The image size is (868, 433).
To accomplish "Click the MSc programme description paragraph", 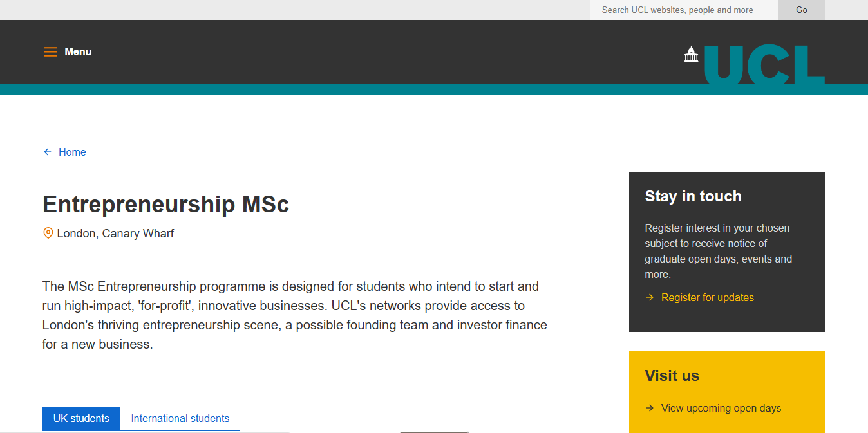I will (295, 315).
